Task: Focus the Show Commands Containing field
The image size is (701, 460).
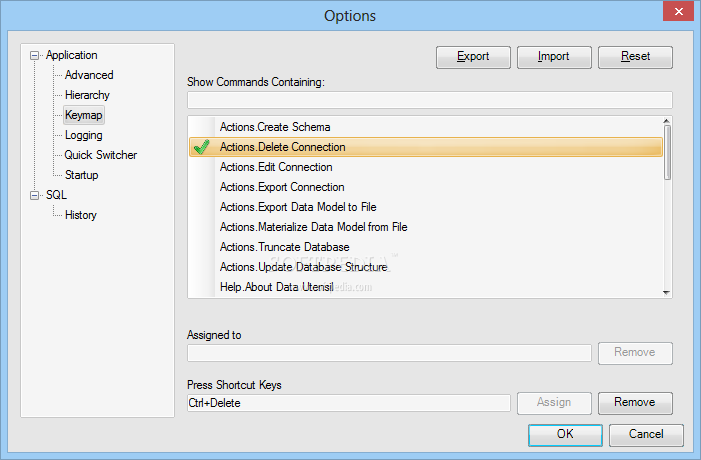Action: [429, 99]
